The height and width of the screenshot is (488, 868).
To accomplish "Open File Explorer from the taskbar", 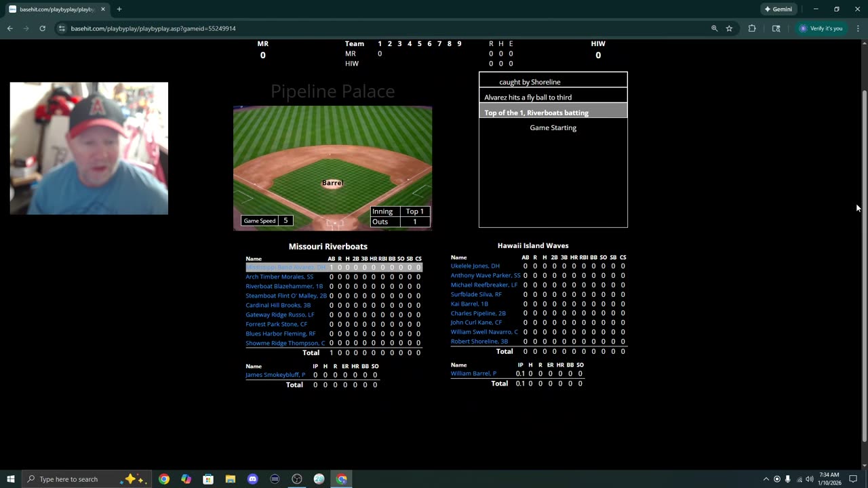I will point(231,479).
